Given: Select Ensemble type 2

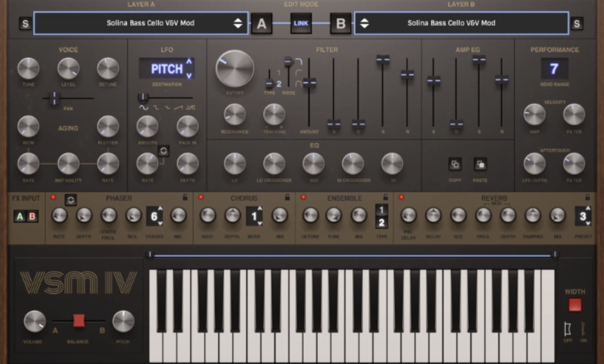Looking at the screenshot, I should coord(382,222).
